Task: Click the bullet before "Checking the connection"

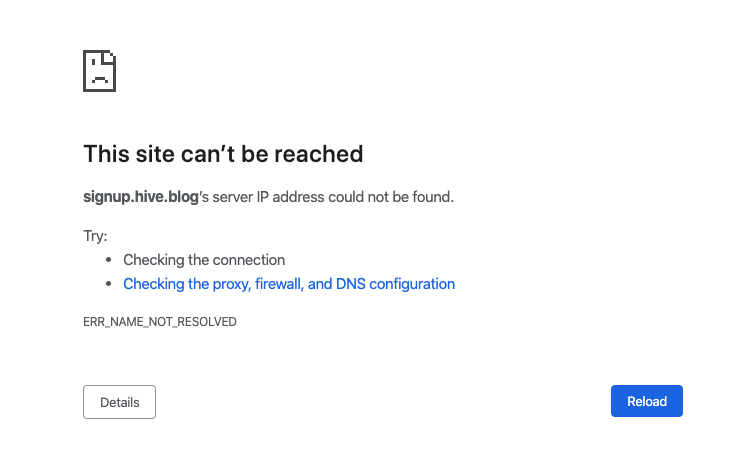Action: (108, 259)
